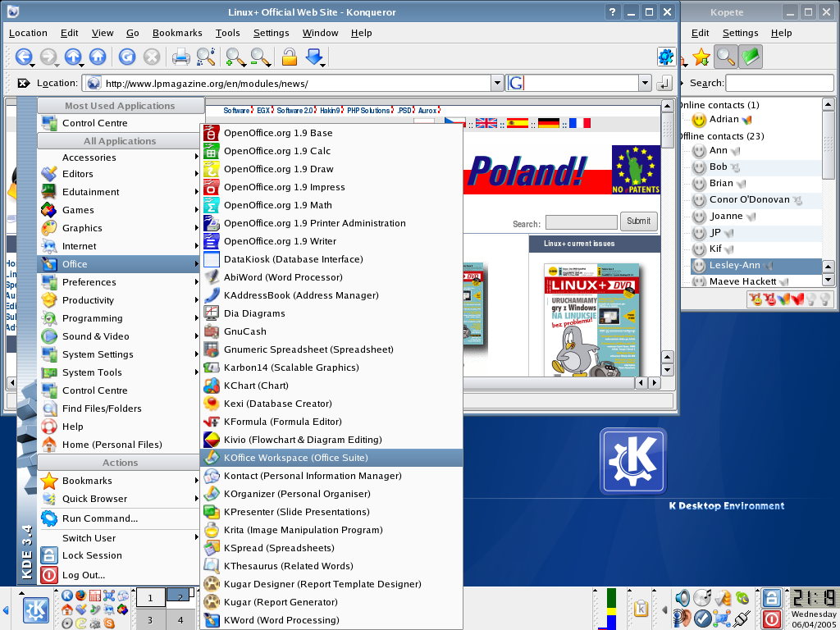Select KOffice Workspace (Office Suite)

point(331,458)
